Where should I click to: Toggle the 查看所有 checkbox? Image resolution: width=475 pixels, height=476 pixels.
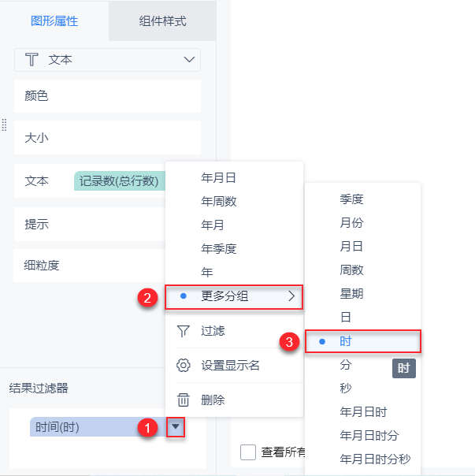point(248,452)
